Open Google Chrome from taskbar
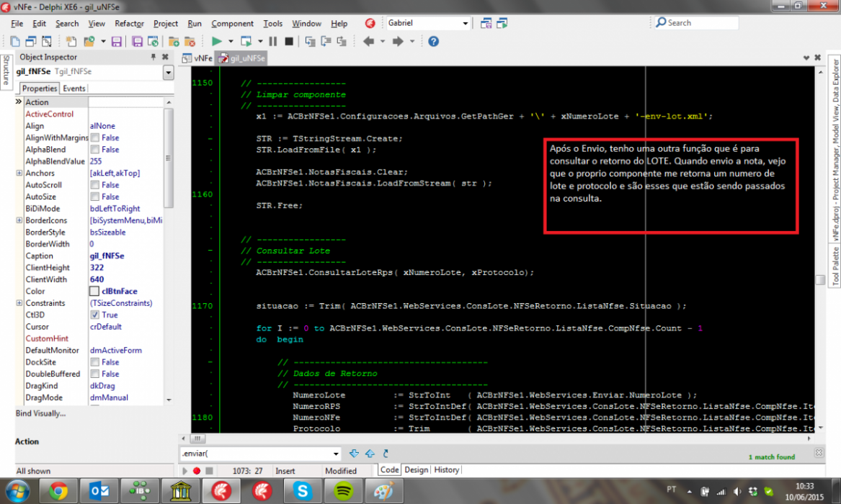Image resolution: width=841 pixels, height=504 pixels. pos(58,490)
